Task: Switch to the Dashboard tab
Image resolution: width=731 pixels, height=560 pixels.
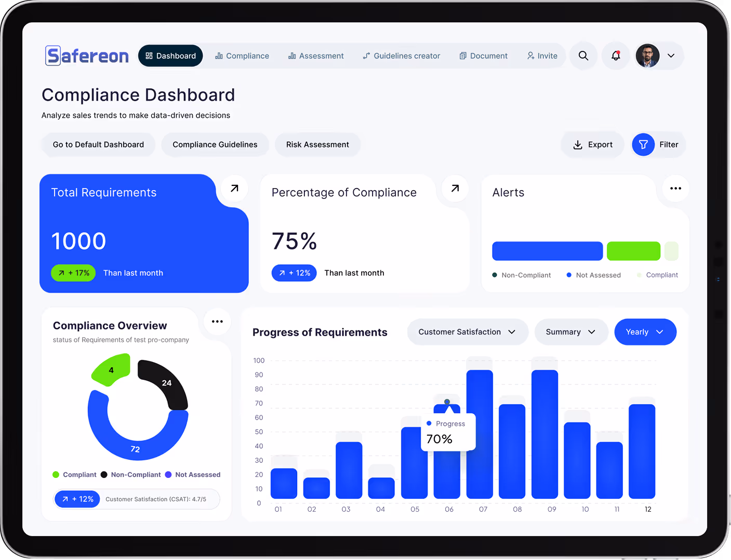Action: click(170, 56)
